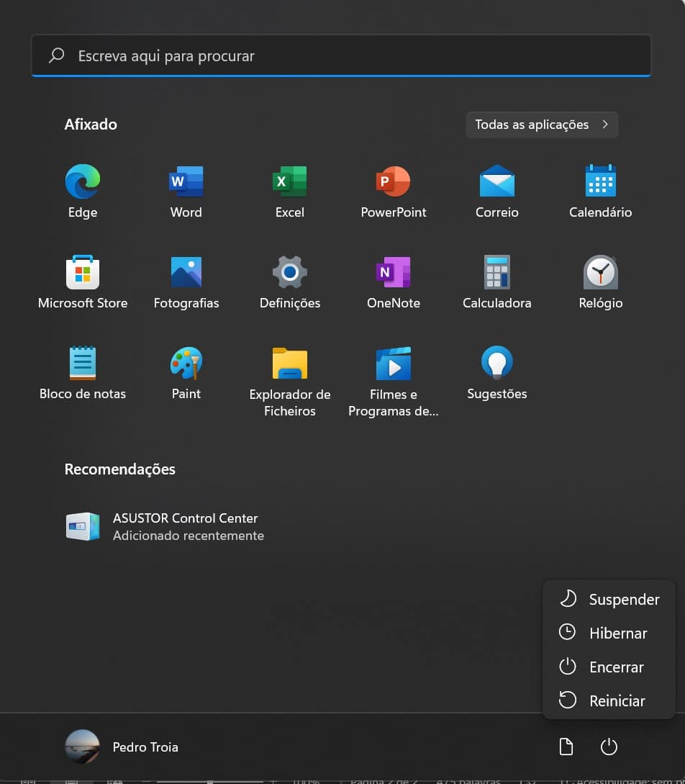
Task: Open Pedro Troia user account menu
Action: [x=122, y=747]
